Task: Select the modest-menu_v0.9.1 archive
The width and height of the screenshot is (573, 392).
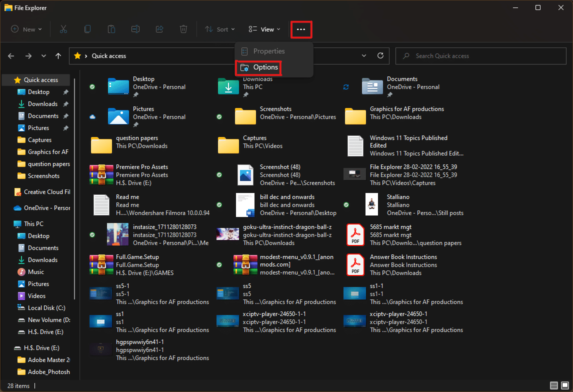Action: click(283, 265)
